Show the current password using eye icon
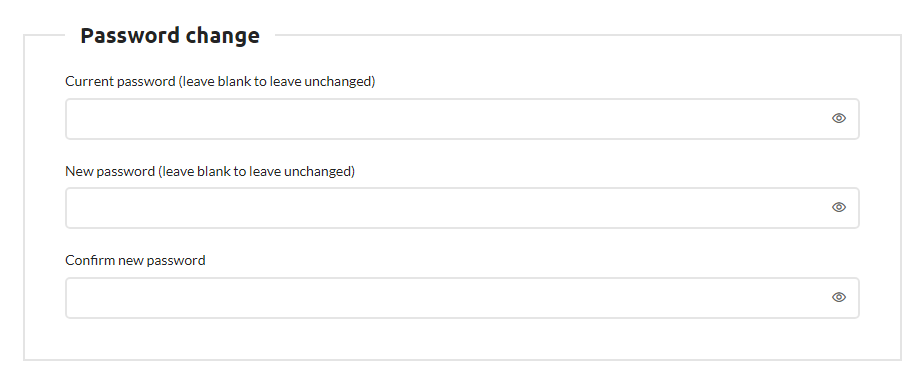The image size is (923, 379). [x=839, y=118]
